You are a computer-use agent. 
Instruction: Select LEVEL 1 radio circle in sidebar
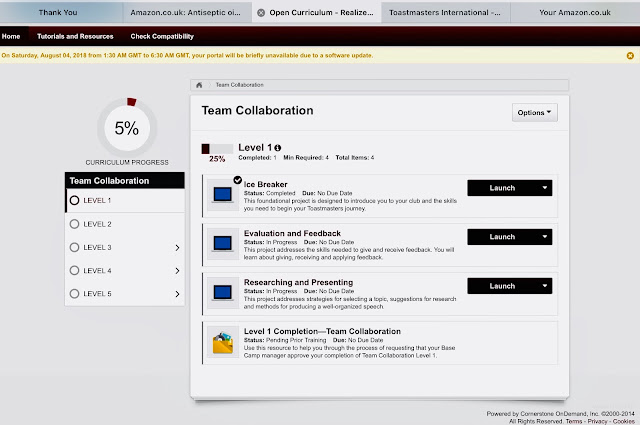click(74, 200)
